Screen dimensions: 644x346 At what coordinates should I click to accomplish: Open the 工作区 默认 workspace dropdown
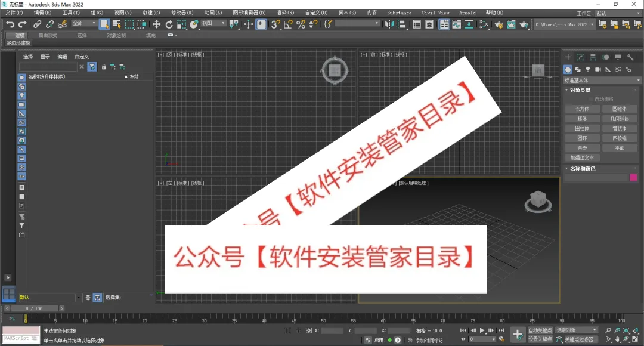(618, 13)
